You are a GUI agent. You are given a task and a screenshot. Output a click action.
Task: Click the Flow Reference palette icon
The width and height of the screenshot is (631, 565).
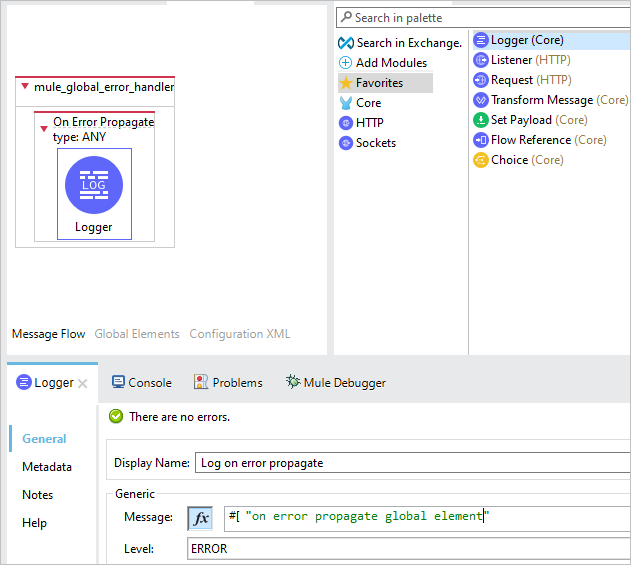point(480,140)
